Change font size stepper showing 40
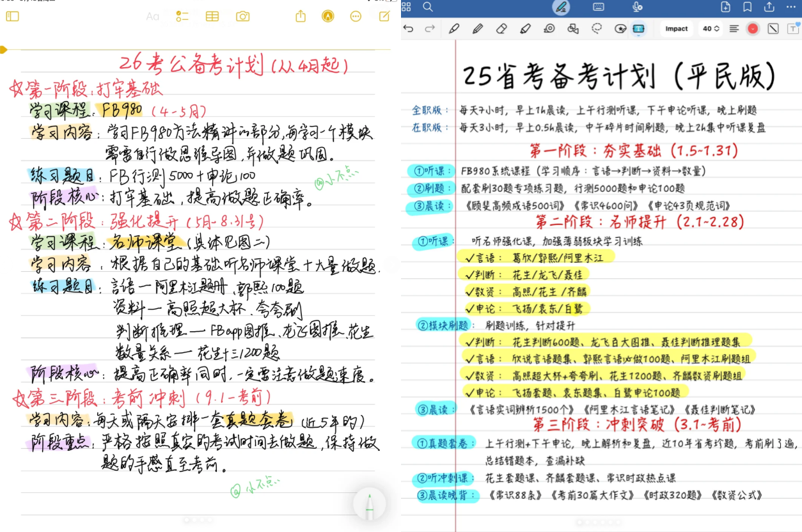 point(711,28)
